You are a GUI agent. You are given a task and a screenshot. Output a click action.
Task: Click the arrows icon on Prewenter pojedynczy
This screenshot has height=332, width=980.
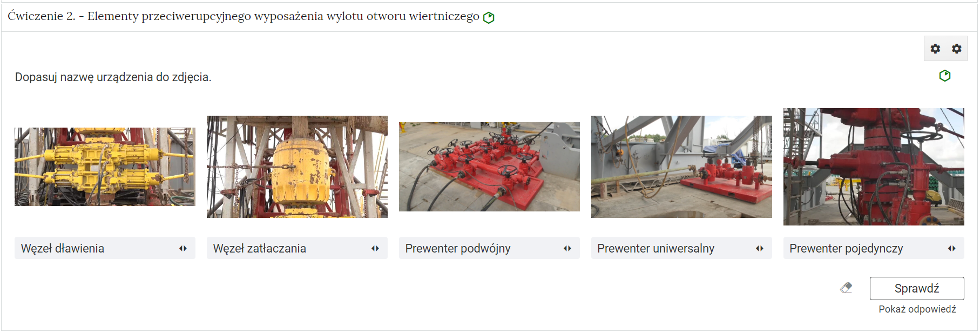click(x=951, y=248)
